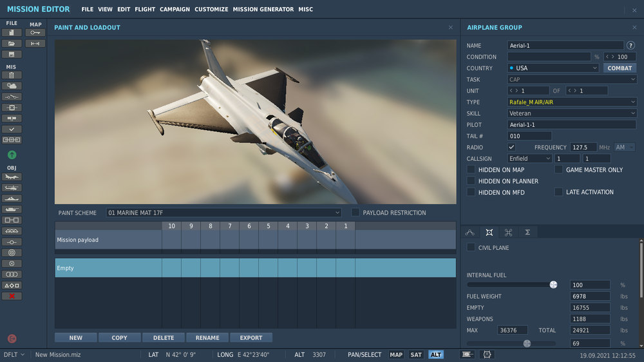The image size is (644, 362).
Task: Select the ship group placement tool
Action: pyautogui.click(x=12, y=198)
